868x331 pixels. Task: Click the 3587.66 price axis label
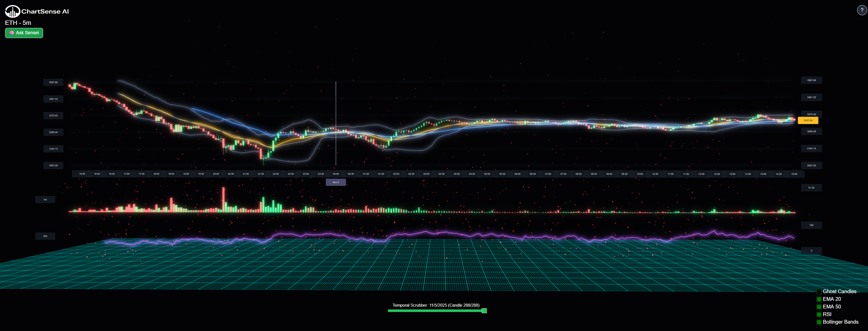click(x=53, y=82)
